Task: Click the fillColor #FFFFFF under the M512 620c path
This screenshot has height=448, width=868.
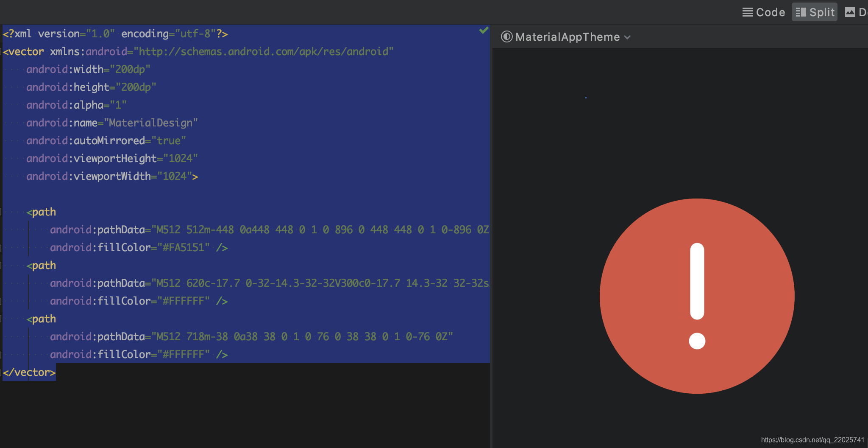Action: pyautogui.click(x=184, y=301)
